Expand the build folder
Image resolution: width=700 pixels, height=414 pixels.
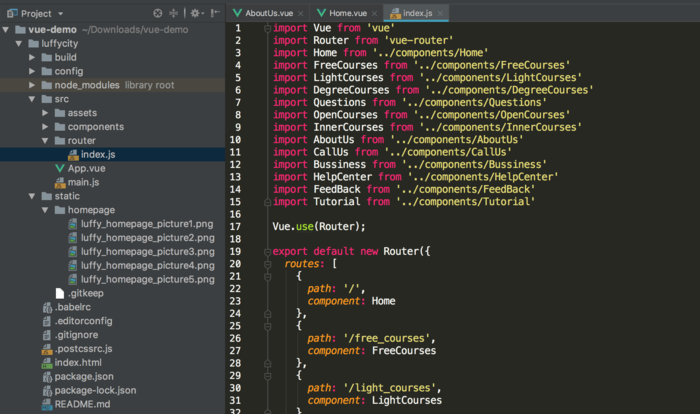32,58
